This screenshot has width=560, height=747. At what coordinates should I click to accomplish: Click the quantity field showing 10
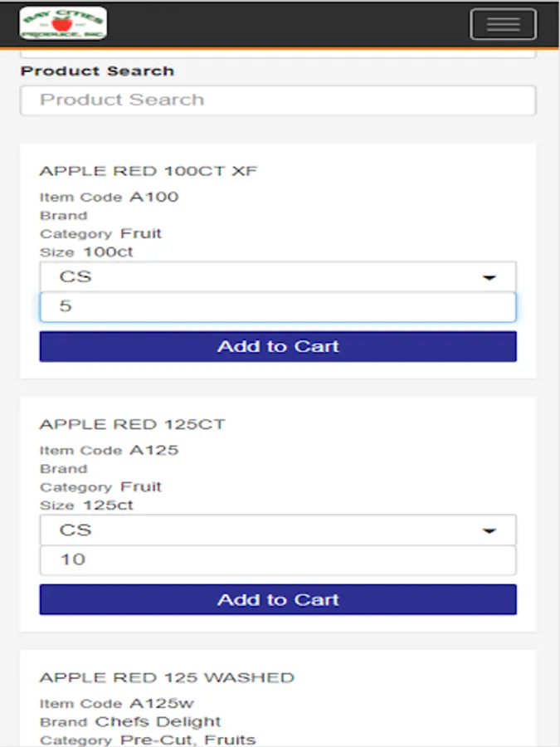pyautogui.click(x=278, y=560)
